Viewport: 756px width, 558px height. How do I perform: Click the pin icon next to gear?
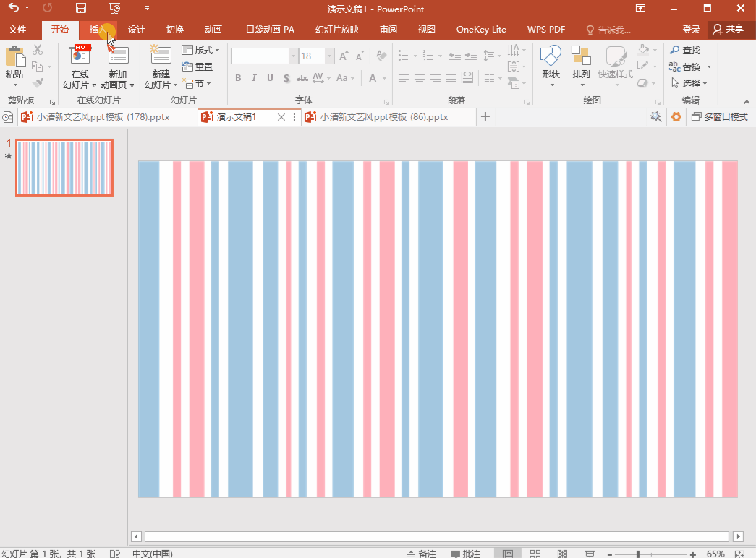pos(655,116)
